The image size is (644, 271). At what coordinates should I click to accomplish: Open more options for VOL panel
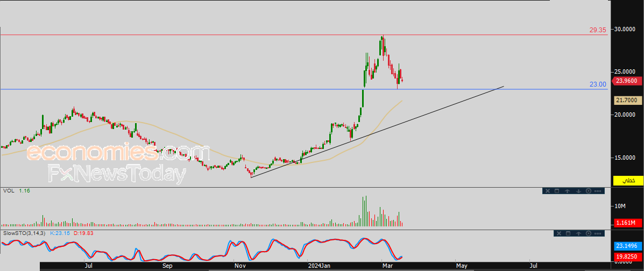598,191
